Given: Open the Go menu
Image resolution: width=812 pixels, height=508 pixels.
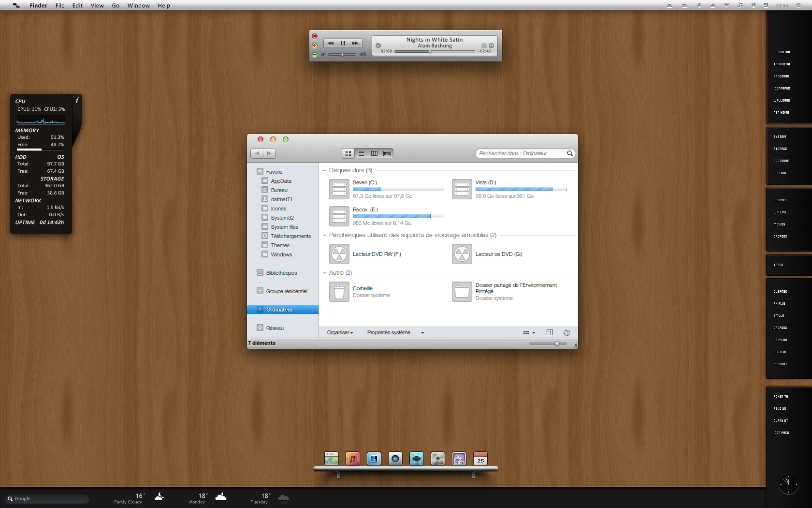Looking at the screenshot, I should [x=116, y=6].
